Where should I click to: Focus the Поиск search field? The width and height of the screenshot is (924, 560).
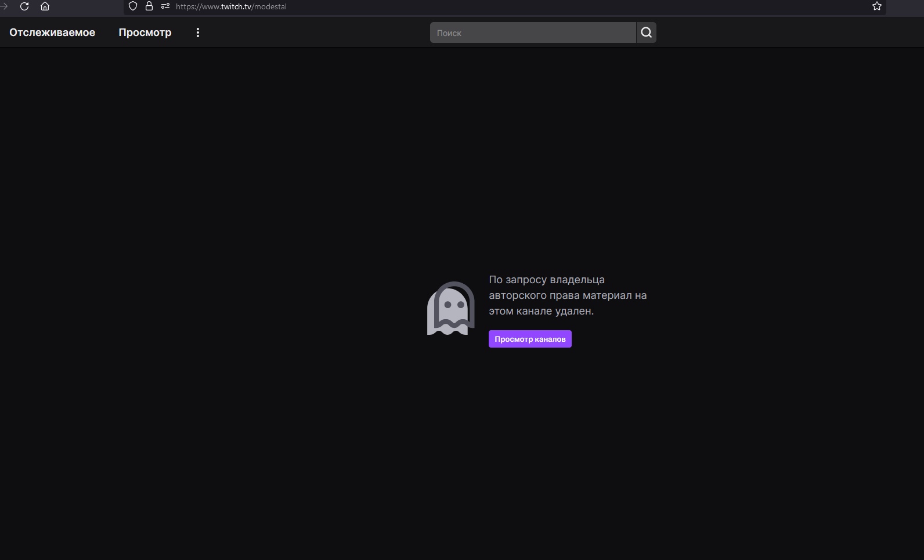pyautogui.click(x=533, y=32)
